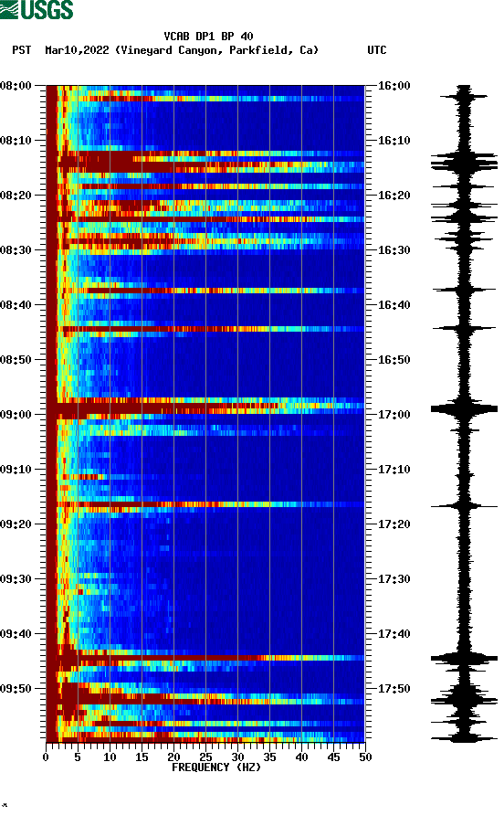Click the '5' frequency tick label
Image resolution: width=504 pixels, height=815 pixels.
(78, 757)
